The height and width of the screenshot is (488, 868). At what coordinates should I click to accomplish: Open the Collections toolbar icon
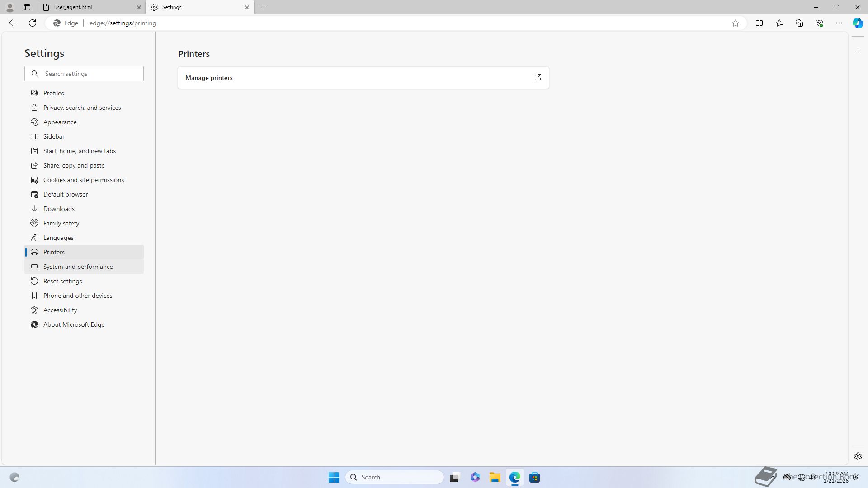[799, 23]
